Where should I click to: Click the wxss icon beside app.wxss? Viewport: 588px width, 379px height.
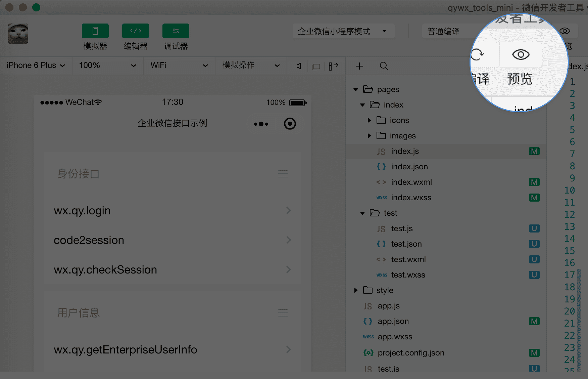coord(368,337)
